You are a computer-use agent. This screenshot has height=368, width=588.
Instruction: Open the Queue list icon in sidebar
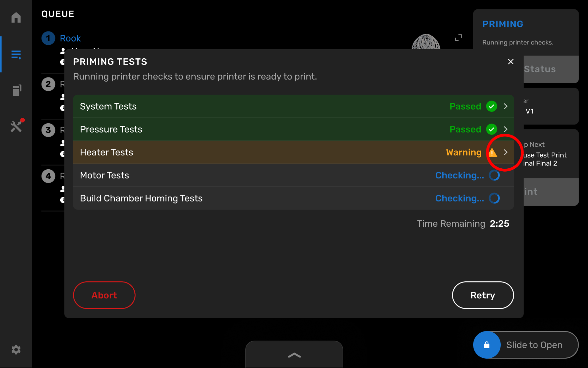16,54
